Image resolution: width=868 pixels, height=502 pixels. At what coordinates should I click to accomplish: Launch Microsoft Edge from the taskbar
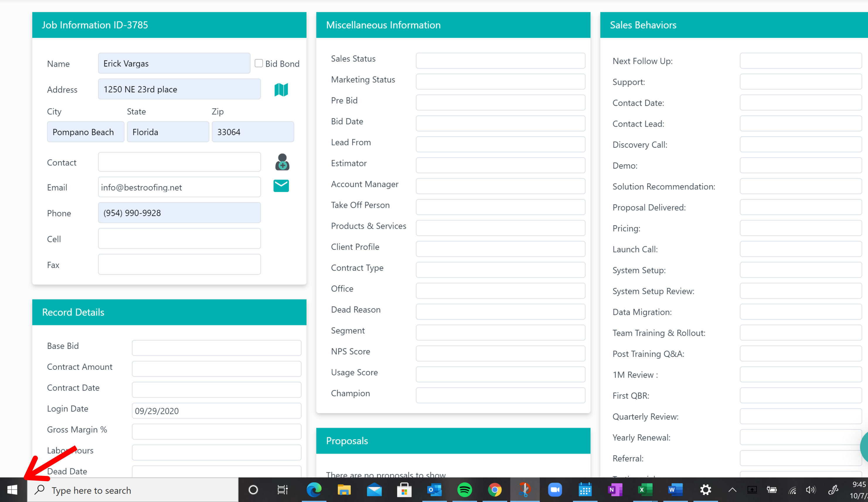coord(314,490)
